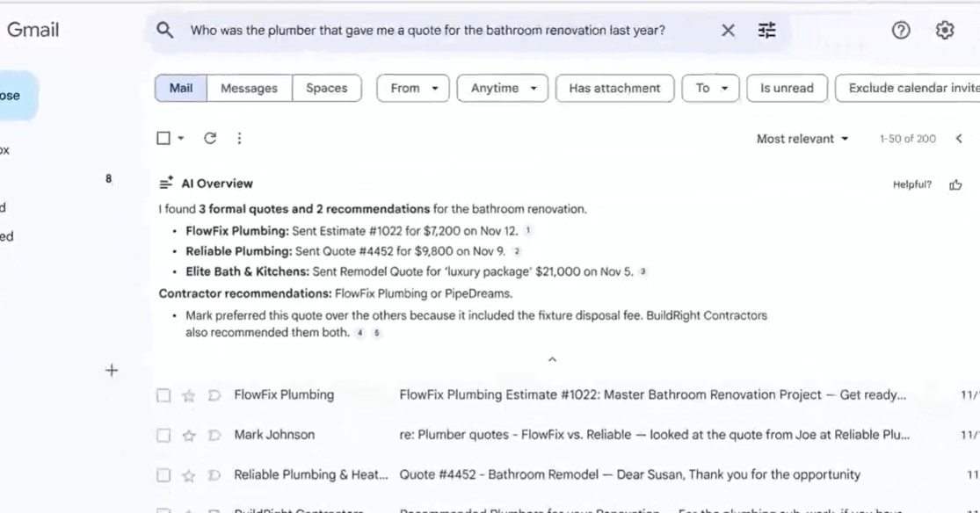Switch to the Spaces tab
This screenshot has height=513, width=980.
(x=326, y=88)
